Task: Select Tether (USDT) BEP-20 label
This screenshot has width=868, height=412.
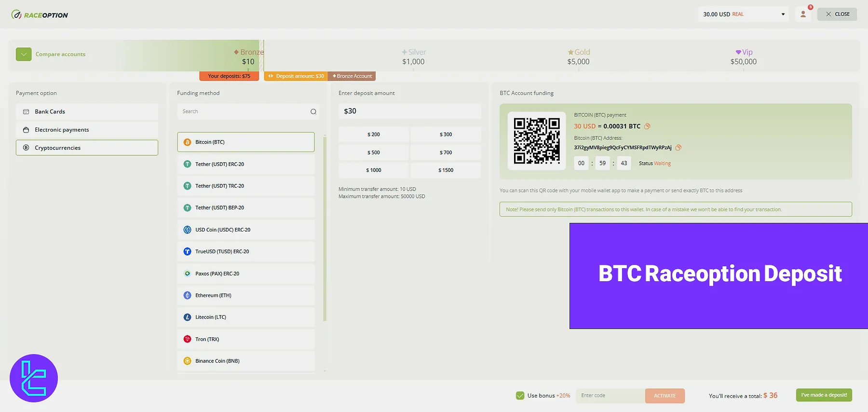Action: tap(219, 207)
